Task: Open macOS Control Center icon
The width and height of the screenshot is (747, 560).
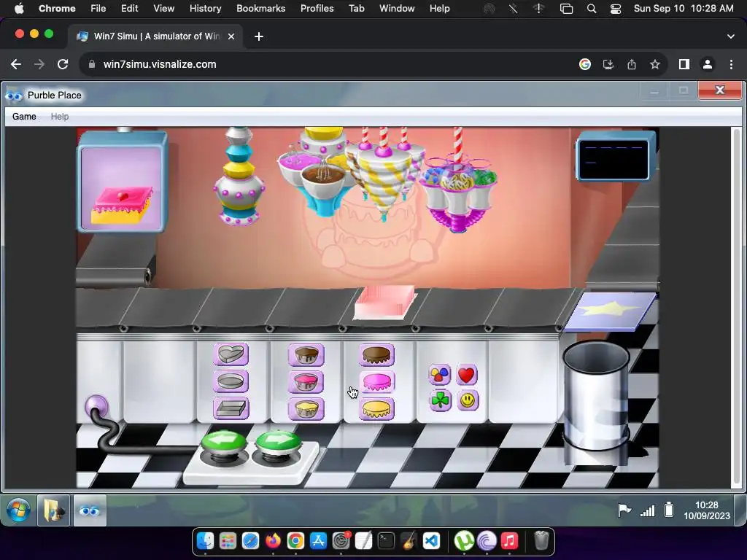Action: pyautogui.click(x=616, y=9)
